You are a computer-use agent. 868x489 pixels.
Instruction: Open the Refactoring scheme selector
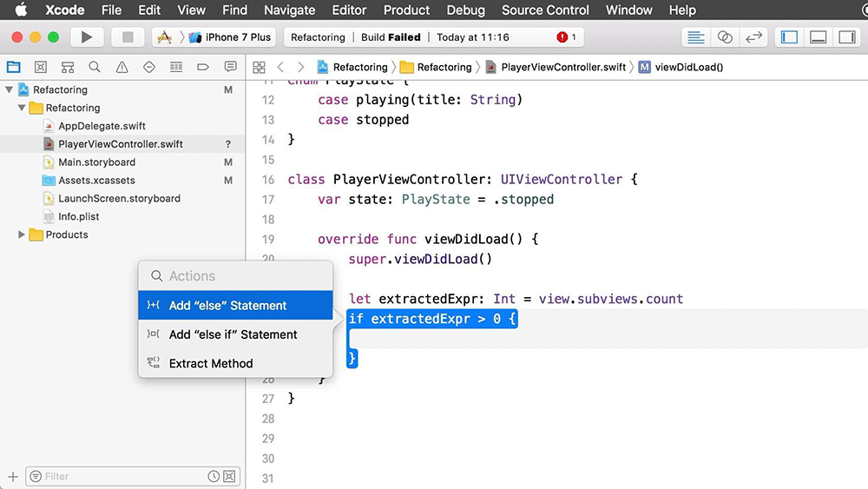pos(164,37)
